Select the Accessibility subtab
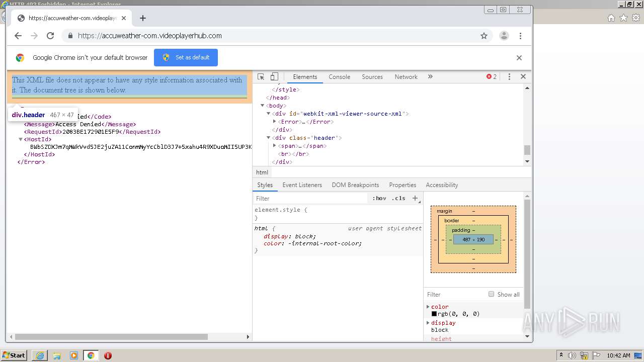 (x=442, y=185)
